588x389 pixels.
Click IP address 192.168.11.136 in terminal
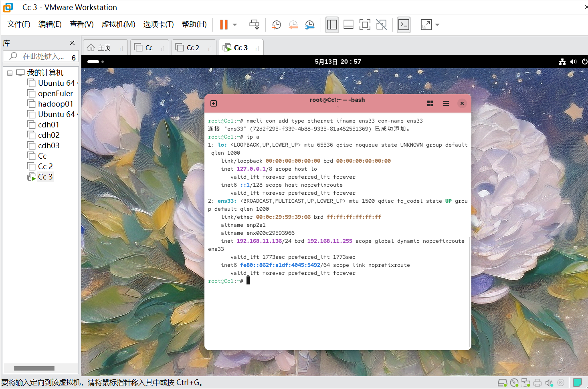pyautogui.click(x=259, y=241)
